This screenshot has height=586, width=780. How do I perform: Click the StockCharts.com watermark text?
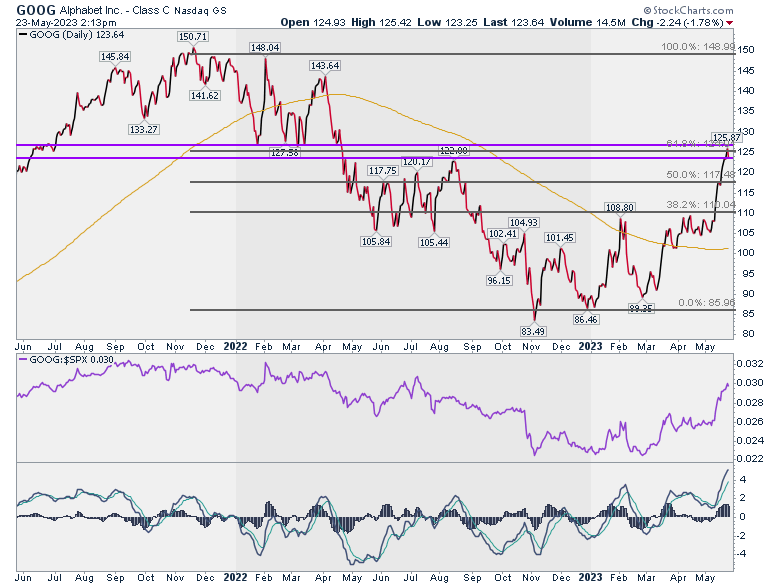[x=688, y=10]
